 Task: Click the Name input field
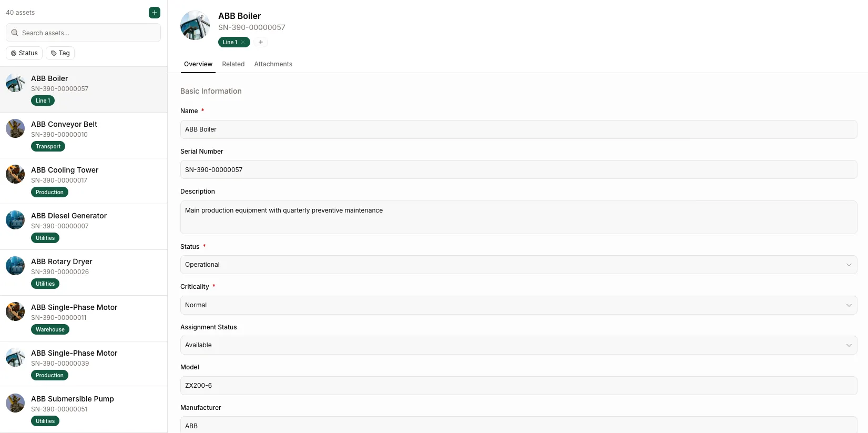[x=519, y=129]
